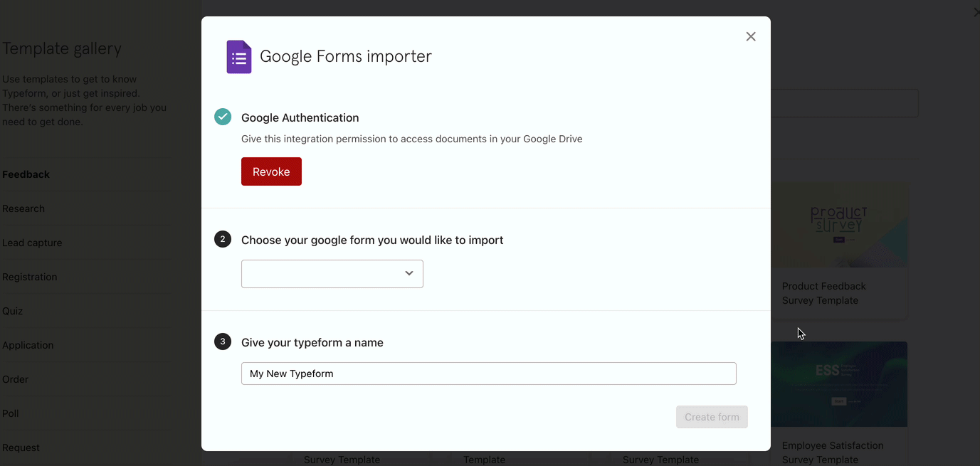The height and width of the screenshot is (466, 980).
Task: Revoke Google Drive access permission
Action: coord(271,171)
